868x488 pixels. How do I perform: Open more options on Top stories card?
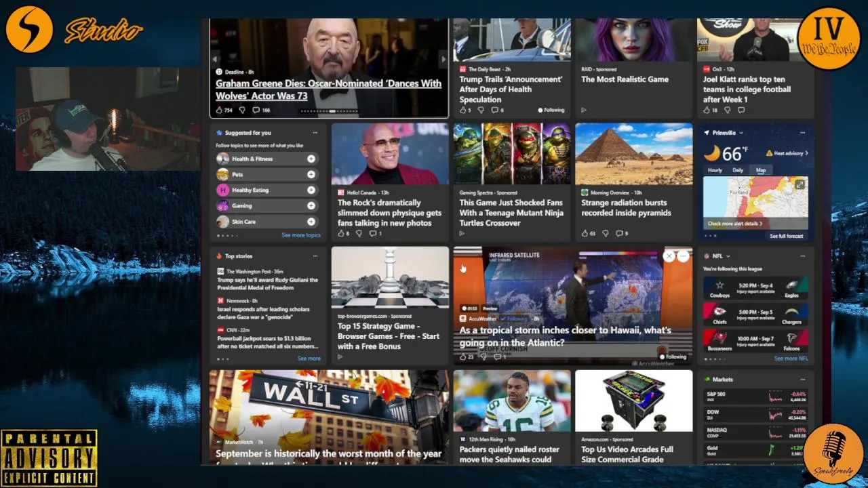coord(315,256)
